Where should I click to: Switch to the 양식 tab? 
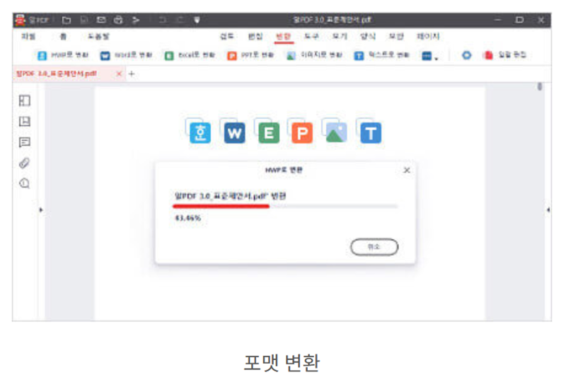[368, 36]
